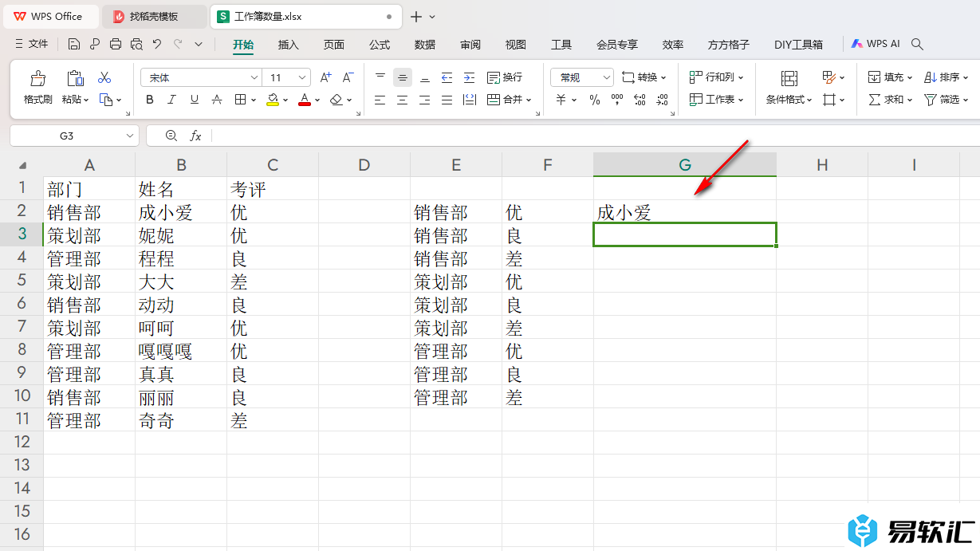The image size is (980, 551).
Task: Expand the Merge (合并) dropdown arrow
Action: point(529,100)
